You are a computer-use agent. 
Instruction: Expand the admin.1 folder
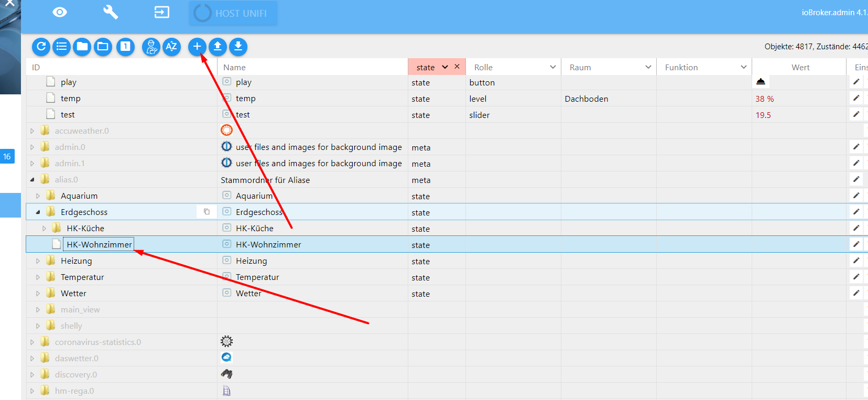(32, 164)
